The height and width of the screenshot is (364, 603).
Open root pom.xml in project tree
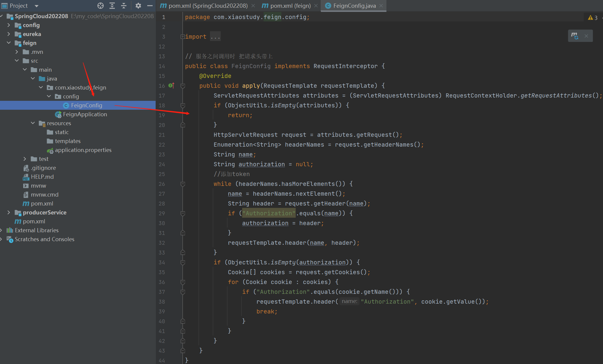tap(34, 221)
